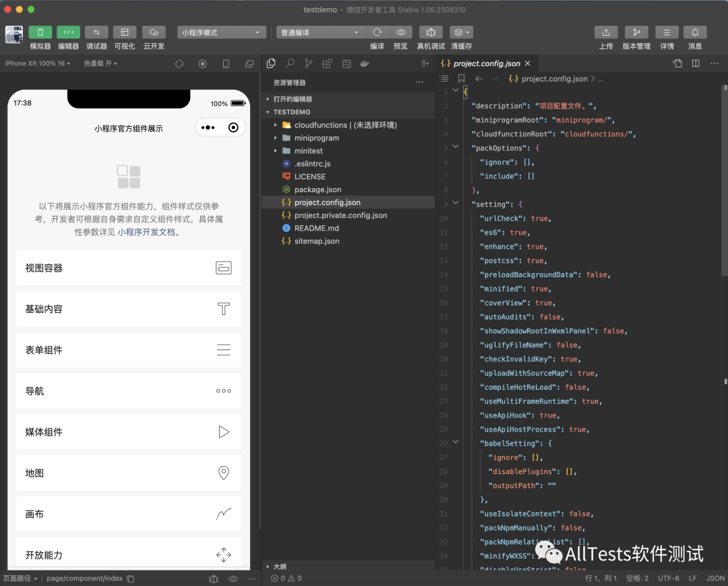Click the clear cache (清缓存) icon

461,32
